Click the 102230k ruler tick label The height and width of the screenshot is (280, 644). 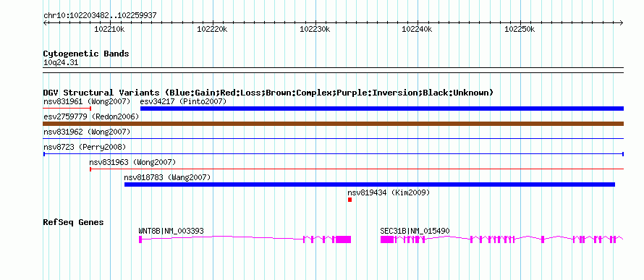tap(315, 29)
